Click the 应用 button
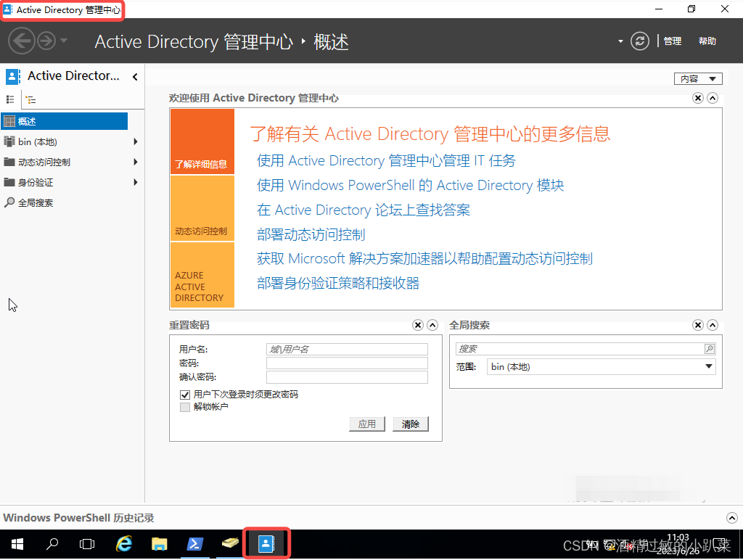This screenshot has width=743, height=560. click(367, 424)
